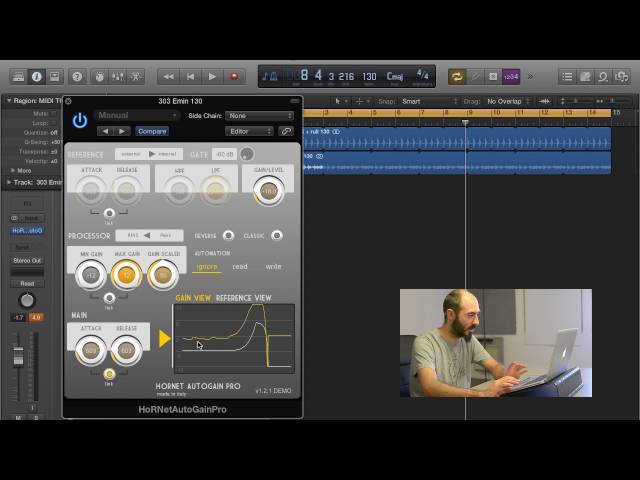This screenshot has width=640, height=480.
Task: Click the next preset arrow
Action: point(122,131)
